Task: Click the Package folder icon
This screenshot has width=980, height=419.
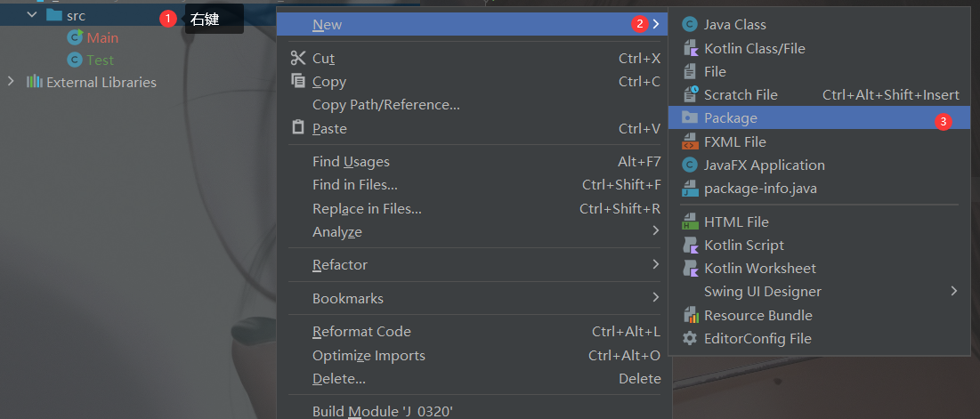Action: click(690, 117)
